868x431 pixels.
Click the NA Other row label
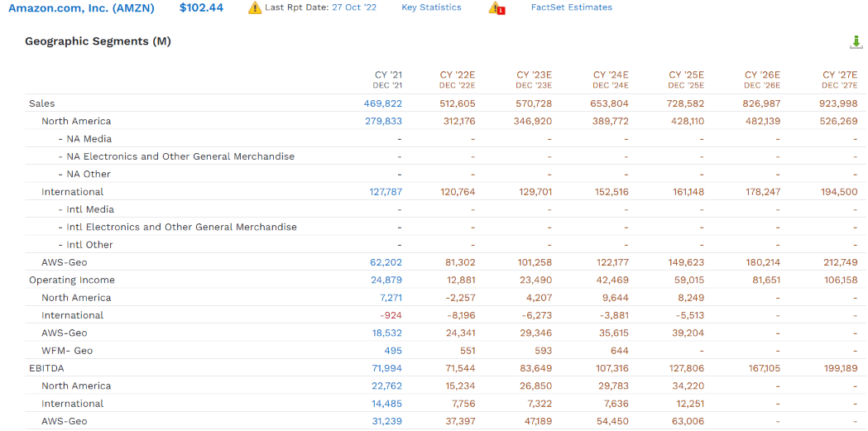tap(84, 175)
